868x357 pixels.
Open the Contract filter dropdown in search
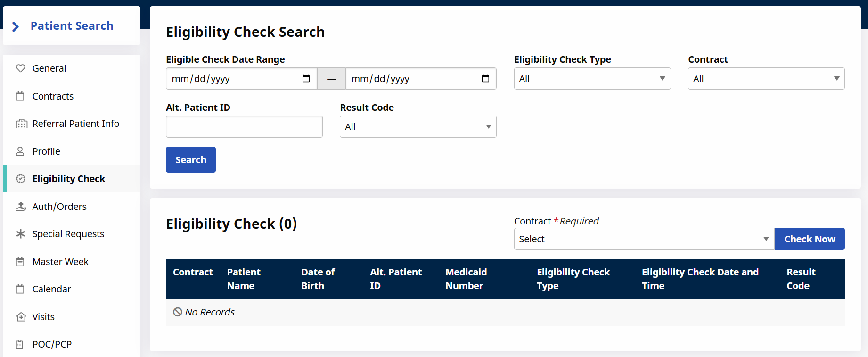(766, 79)
